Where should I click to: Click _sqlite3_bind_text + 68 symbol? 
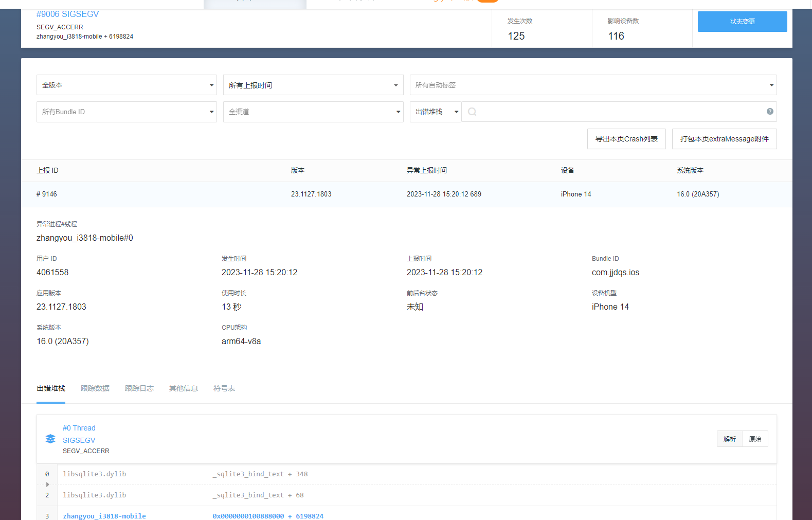(258, 495)
